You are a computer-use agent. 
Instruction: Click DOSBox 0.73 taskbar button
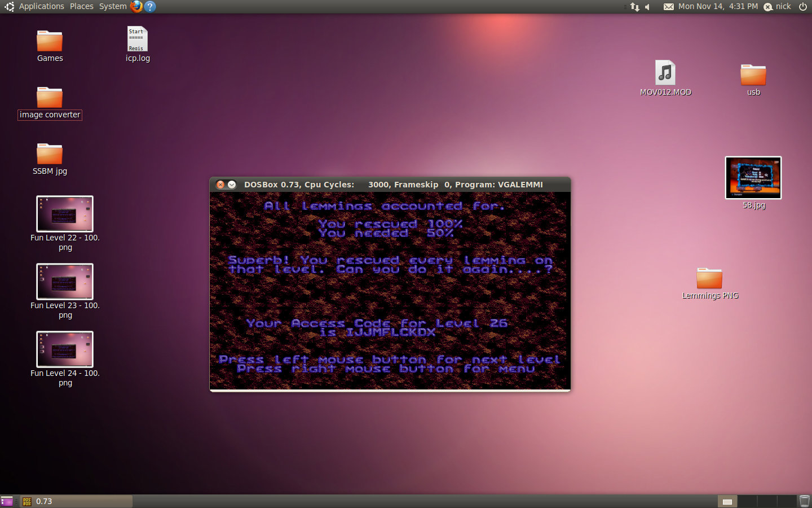(x=76, y=501)
